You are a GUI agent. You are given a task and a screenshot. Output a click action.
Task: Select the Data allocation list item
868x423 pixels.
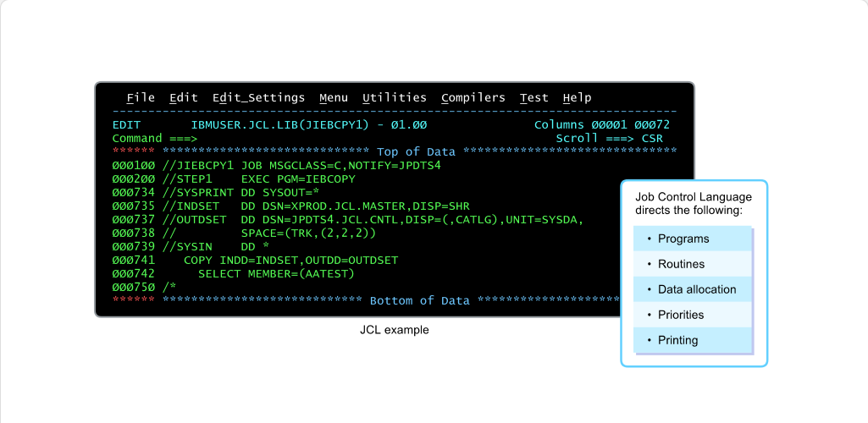point(692,289)
